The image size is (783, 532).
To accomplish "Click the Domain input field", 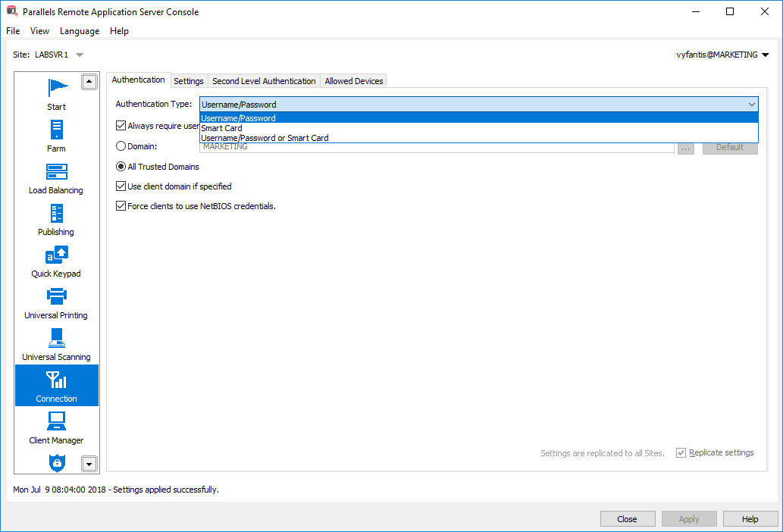I will click(x=437, y=147).
